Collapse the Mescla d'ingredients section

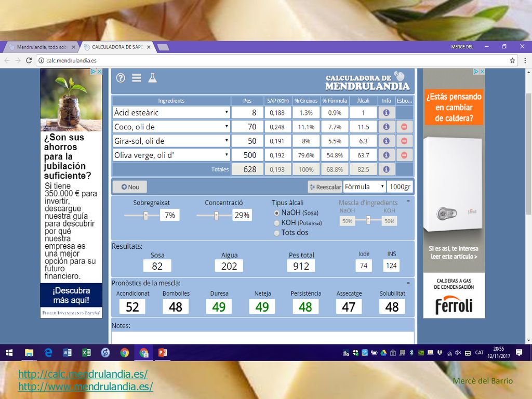[x=408, y=201]
